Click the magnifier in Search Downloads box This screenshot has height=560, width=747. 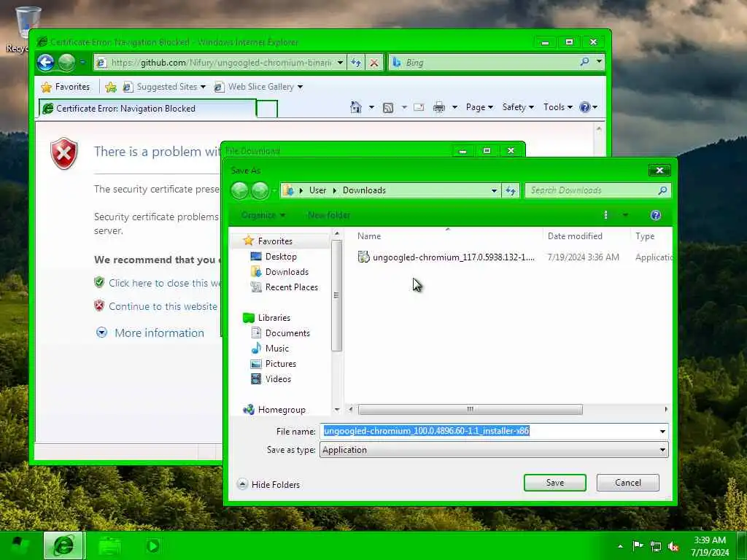click(662, 190)
